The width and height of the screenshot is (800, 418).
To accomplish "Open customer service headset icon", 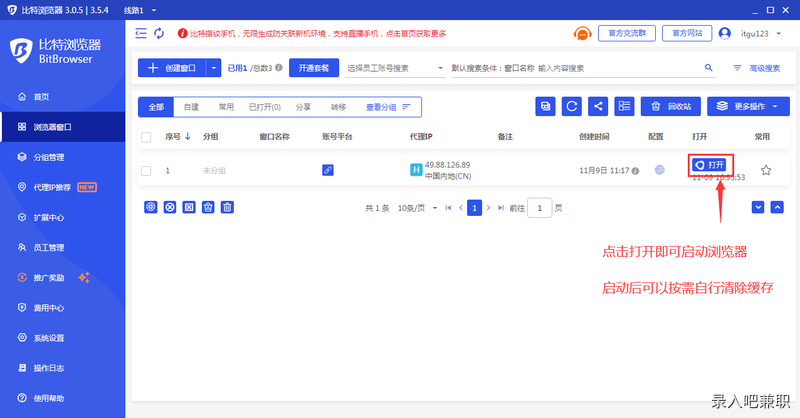I will 582,34.
